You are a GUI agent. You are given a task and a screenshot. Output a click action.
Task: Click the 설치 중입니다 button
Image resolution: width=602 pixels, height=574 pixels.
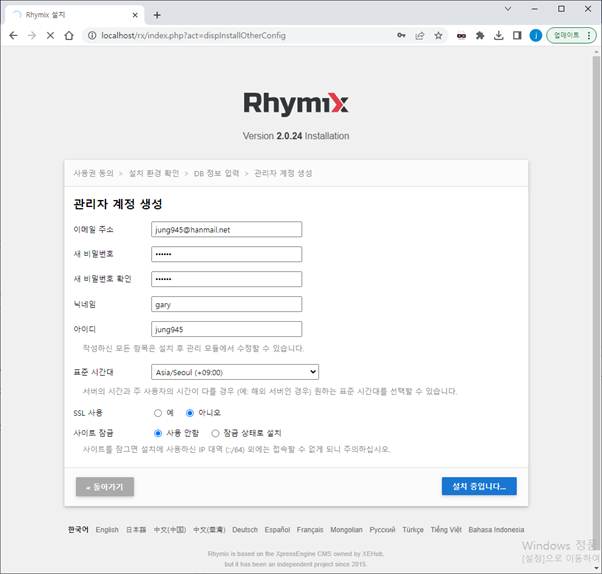(x=479, y=486)
